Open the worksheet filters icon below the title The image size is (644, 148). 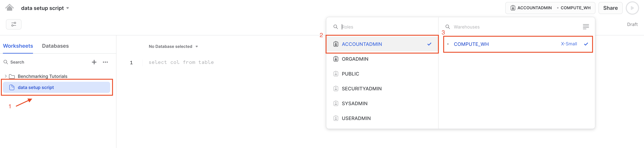pyautogui.click(x=14, y=24)
